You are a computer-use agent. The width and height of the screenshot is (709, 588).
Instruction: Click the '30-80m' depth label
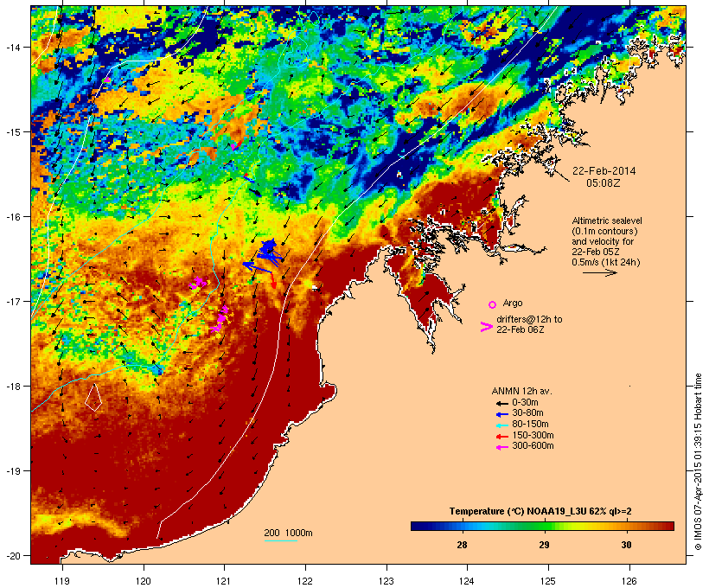click(x=527, y=413)
